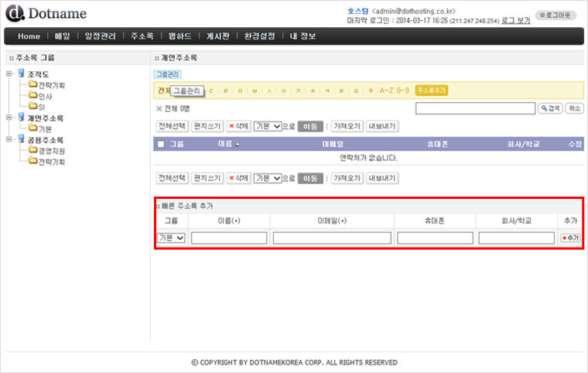Click the red plus 추가 button
This screenshot has height=373, width=588.
pyautogui.click(x=570, y=238)
